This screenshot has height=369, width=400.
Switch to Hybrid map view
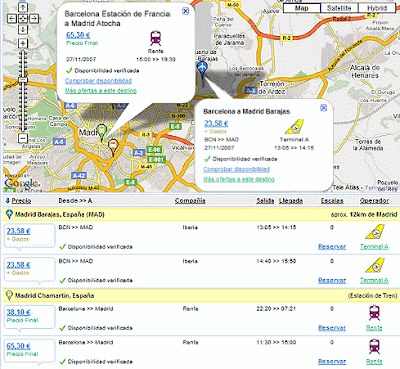click(x=377, y=8)
